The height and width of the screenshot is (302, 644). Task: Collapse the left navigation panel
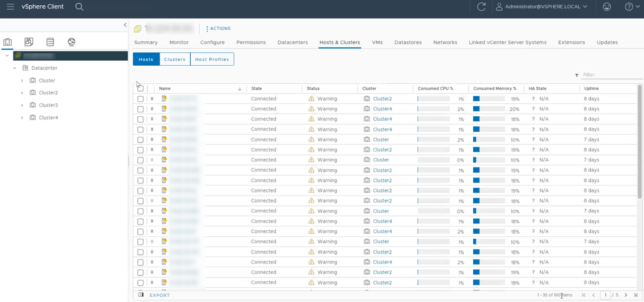(125, 25)
